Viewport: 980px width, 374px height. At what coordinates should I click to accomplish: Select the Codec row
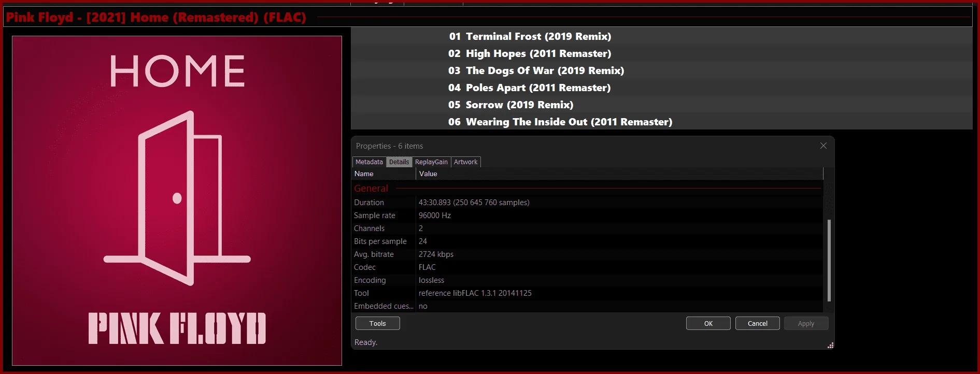pyautogui.click(x=588, y=267)
